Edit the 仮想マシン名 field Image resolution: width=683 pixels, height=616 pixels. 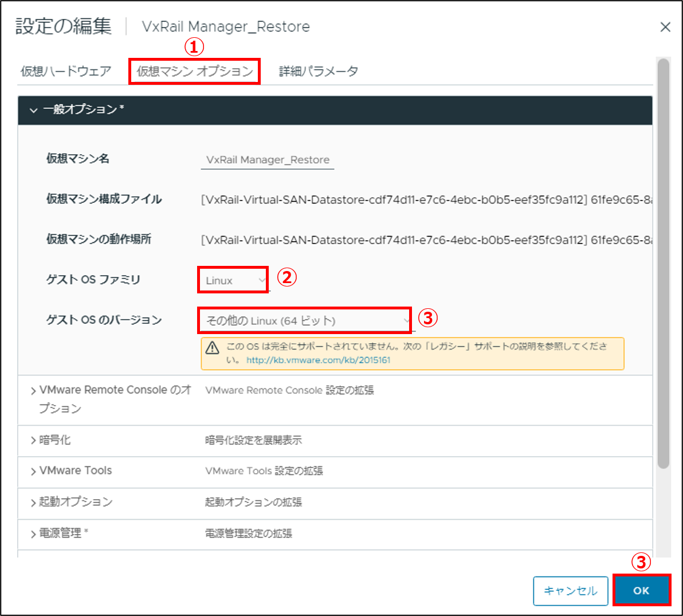[x=268, y=160]
